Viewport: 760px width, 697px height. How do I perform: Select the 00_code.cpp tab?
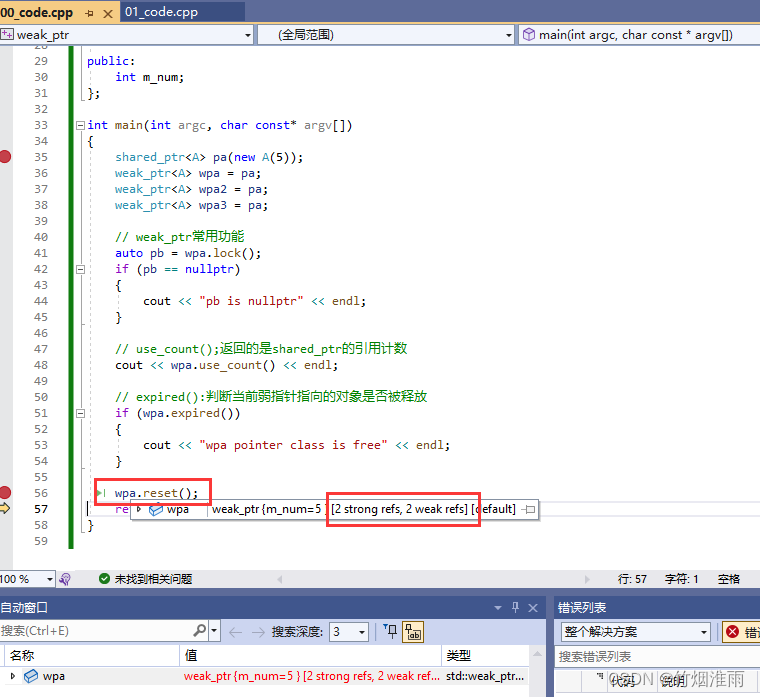click(37, 13)
